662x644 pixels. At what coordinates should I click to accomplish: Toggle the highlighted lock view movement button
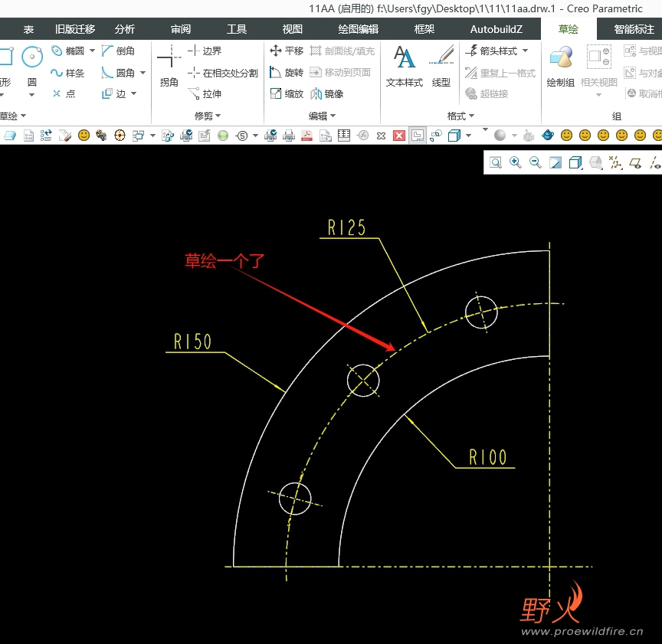[x=418, y=136]
